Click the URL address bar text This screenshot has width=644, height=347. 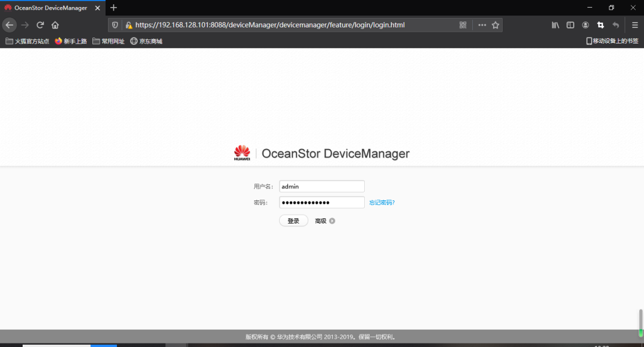tap(270, 25)
